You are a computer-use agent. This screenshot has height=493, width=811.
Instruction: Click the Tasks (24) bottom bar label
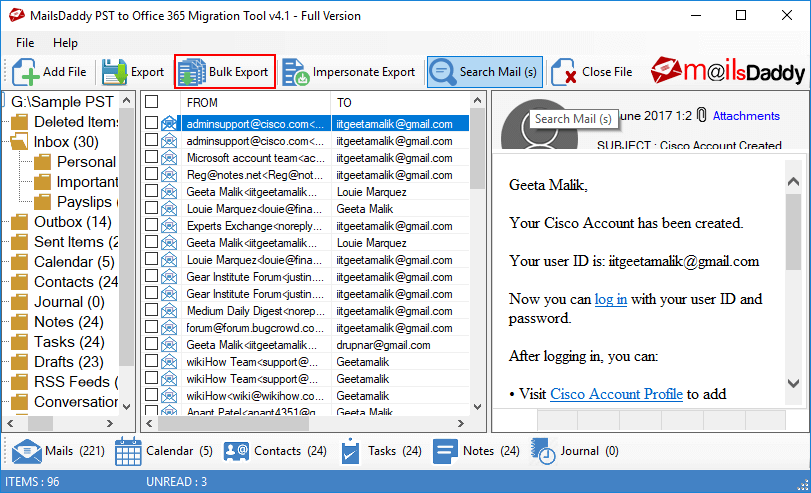(x=395, y=451)
